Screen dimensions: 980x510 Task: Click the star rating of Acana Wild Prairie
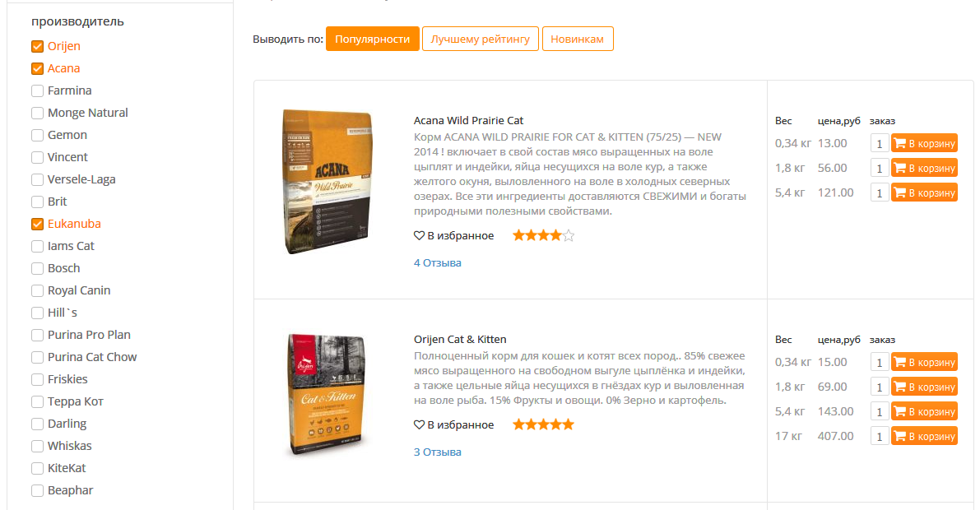(543, 235)
